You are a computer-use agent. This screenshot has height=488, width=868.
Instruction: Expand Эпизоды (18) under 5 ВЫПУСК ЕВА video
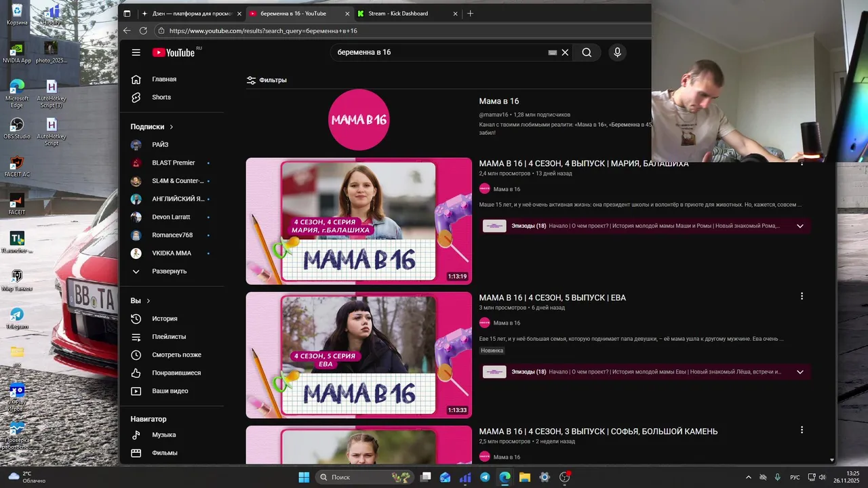coord(800,372)
